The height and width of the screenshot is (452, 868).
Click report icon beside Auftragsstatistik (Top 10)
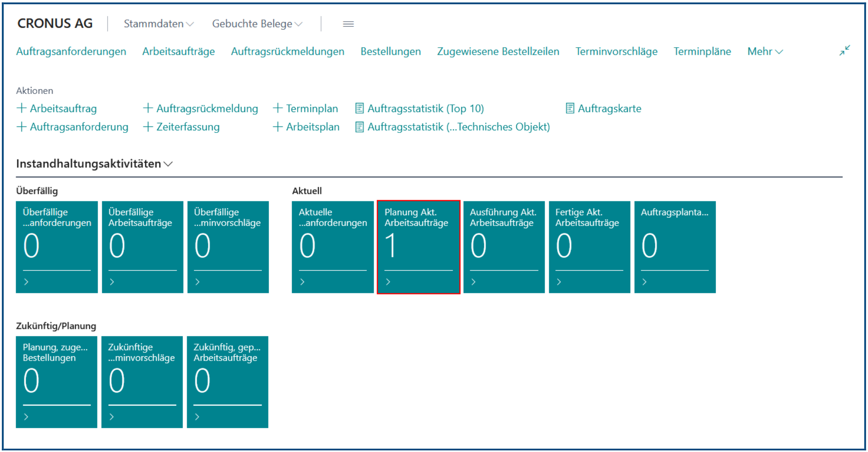(x=360, y=108)
